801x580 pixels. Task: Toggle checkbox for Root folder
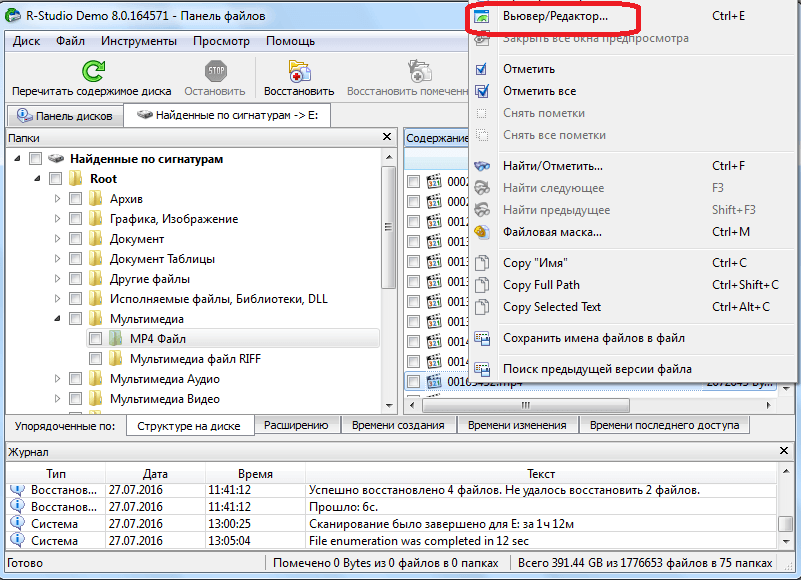[56, 179]
